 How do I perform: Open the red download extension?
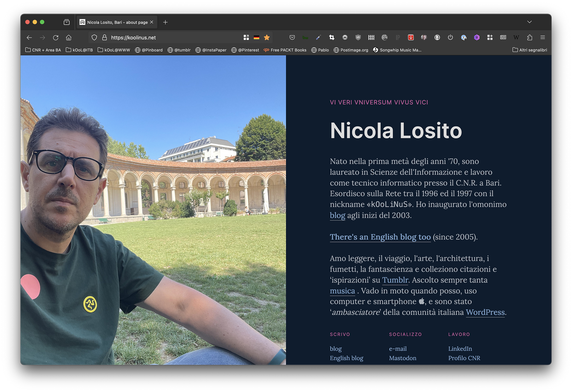[x=411, y=37]
